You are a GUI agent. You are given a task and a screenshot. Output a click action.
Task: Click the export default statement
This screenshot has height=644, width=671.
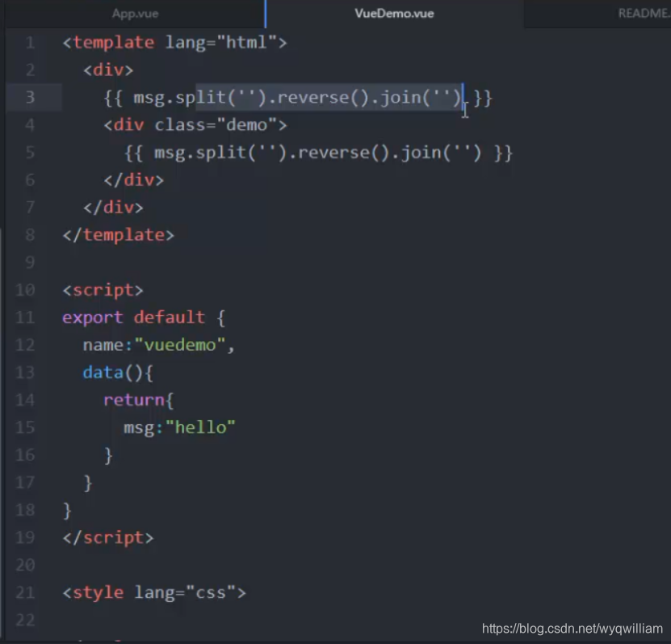tap(144, 318)
